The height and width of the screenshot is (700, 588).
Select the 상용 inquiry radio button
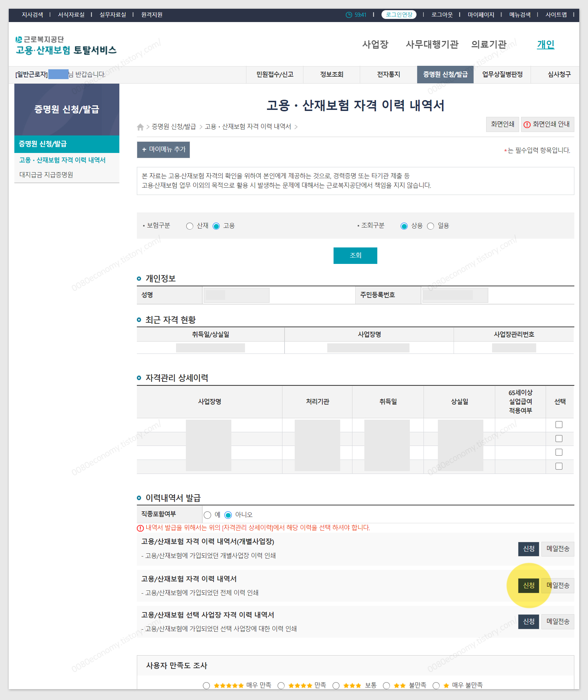pos(404,226)
